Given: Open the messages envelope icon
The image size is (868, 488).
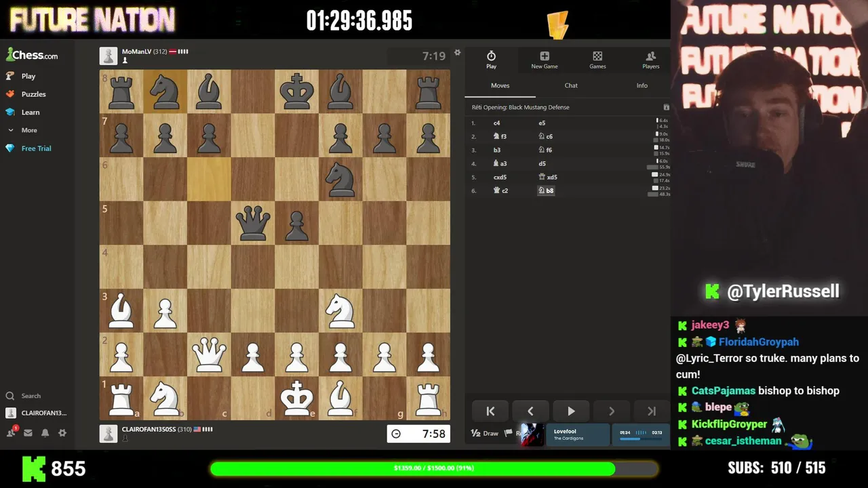Looking at the screenshot, I should click(28, 432).
